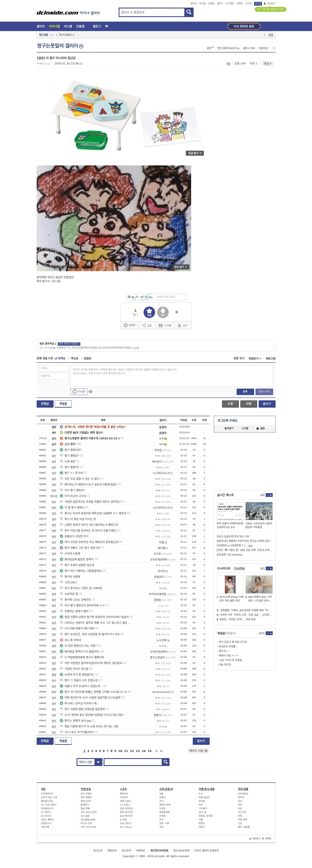This screenshot has width=312, height=868.
Task: Open the 연관 갤러리(0/57) dropdown
Action: click(228, 48)
